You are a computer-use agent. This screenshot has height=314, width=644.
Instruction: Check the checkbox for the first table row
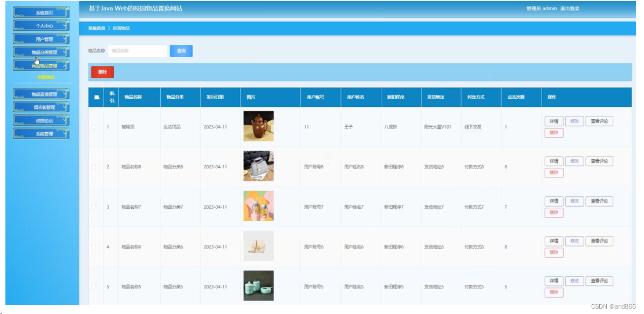pyautogui.click(x=93, y=126)
